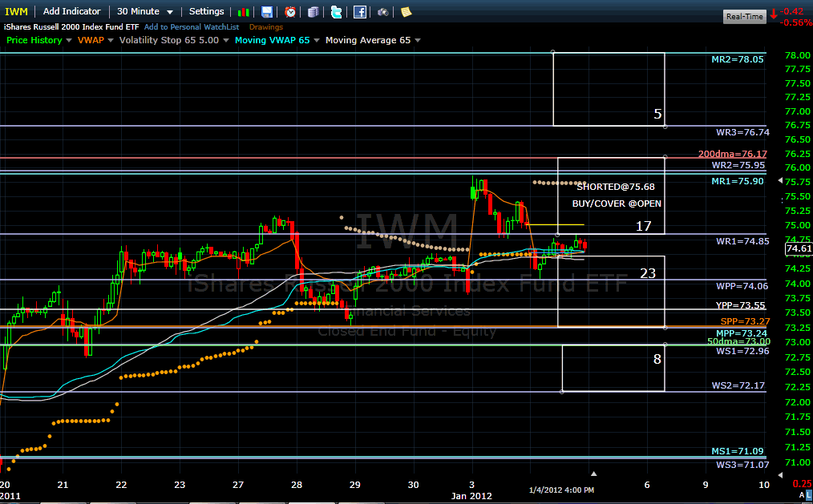Click the current price tag 74.61
This screenshot has width=813, height=504.
799,249
